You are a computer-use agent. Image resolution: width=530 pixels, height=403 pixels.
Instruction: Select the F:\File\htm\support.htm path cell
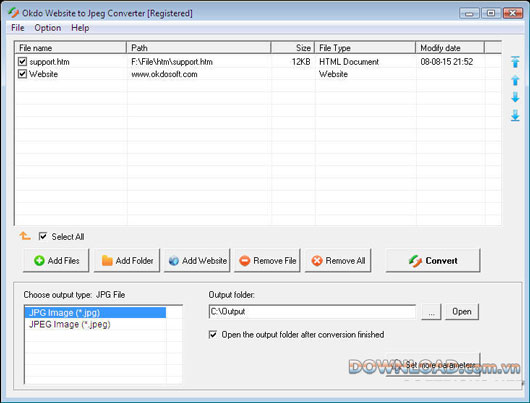[x=172, y=62]
